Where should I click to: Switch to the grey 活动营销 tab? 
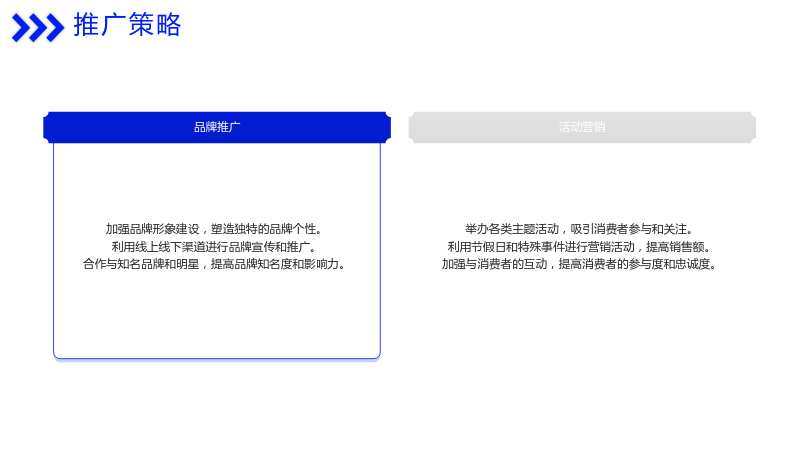(x=582, y=127)
